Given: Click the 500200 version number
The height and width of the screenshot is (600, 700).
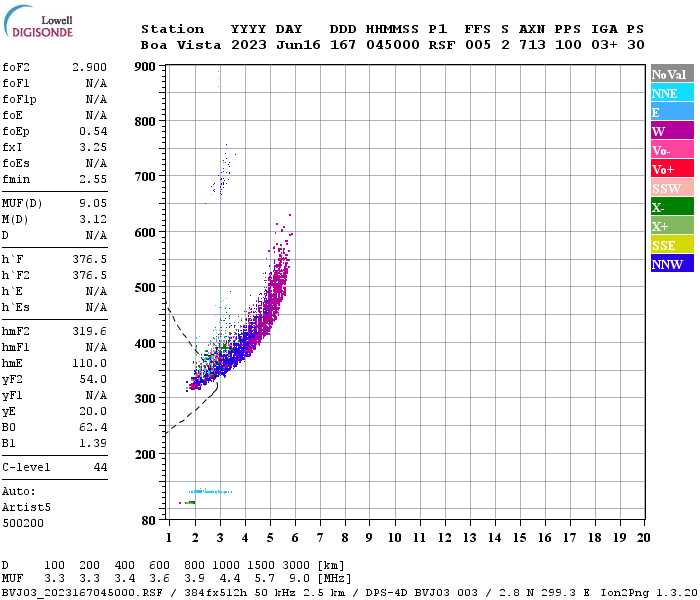Looking at the screenshot, I should [x=23, y=523].
